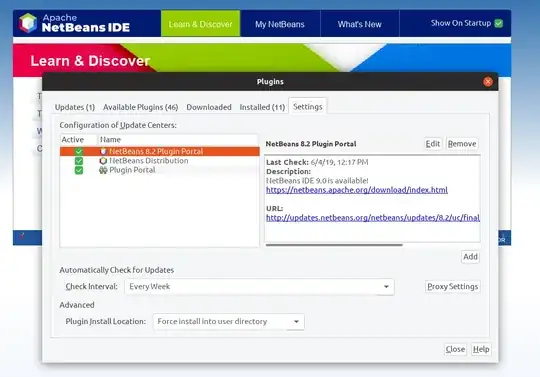Uncheck the NetBeans 8.2 Plugin Portal active checkbox
This screenshot has width=540, height=377.
(x=79, y=151)
